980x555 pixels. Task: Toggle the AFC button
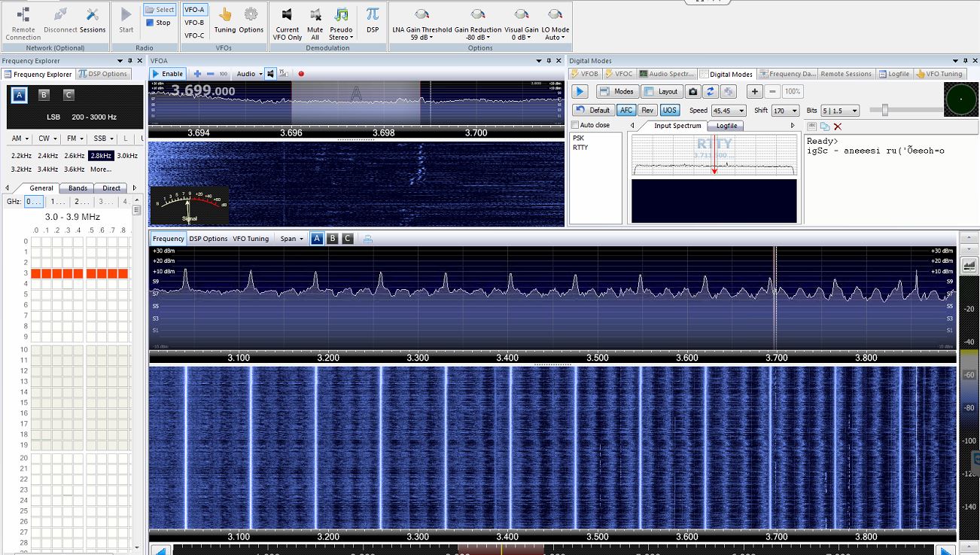(x=626, y=110)
